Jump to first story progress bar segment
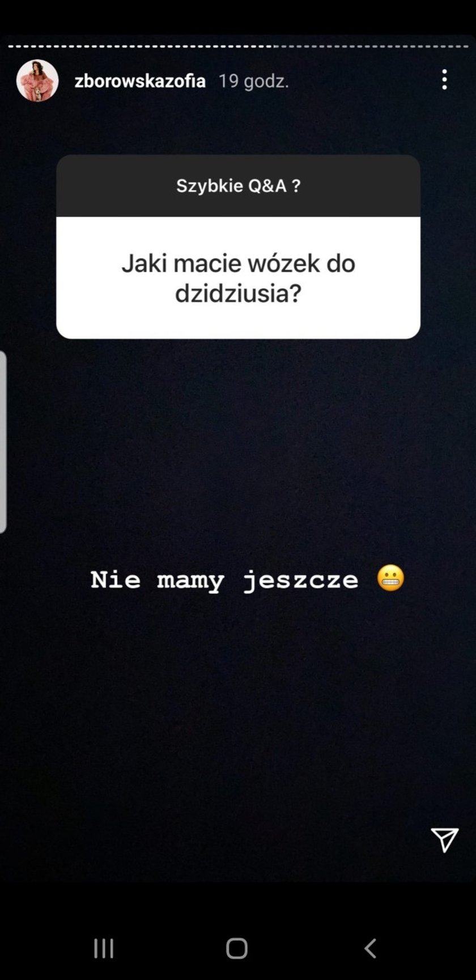 pos(11,47)
